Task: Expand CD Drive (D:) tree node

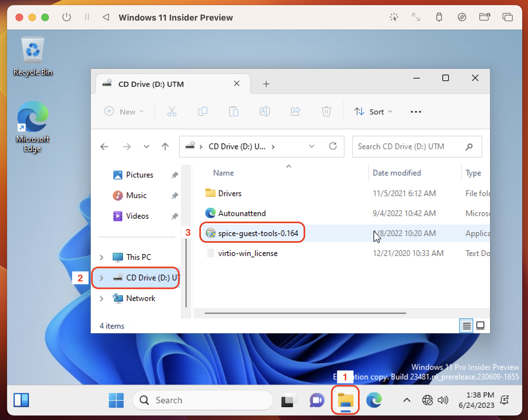Action: point(102,278)
